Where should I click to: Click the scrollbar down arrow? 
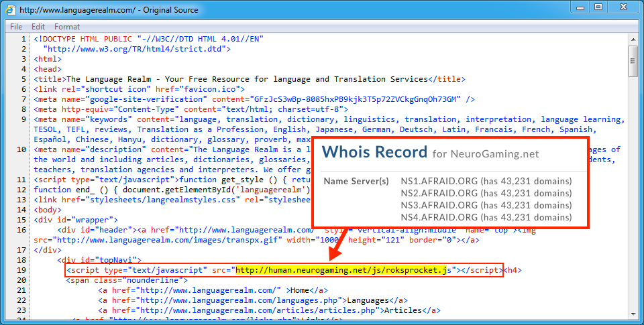click(633, 314)
